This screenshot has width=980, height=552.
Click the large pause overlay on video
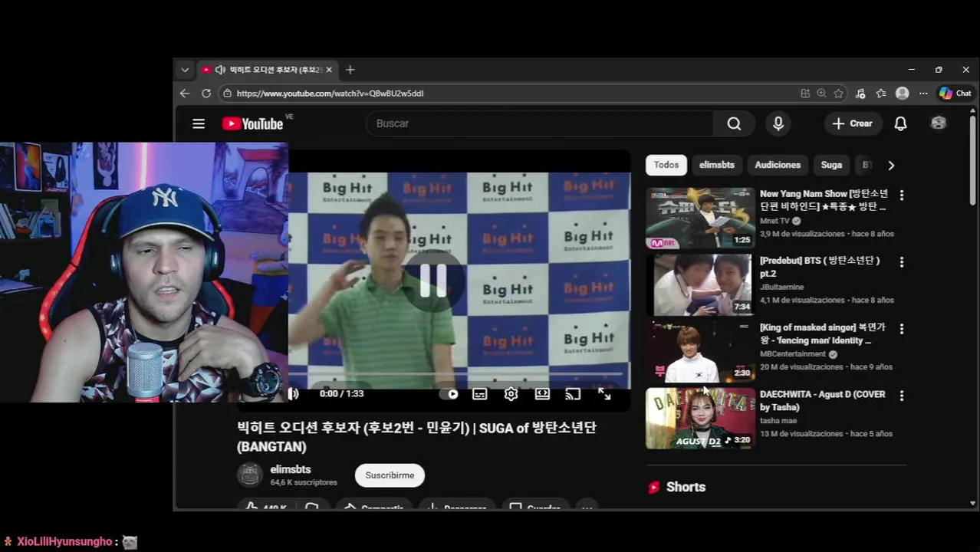tap(433, 281)
